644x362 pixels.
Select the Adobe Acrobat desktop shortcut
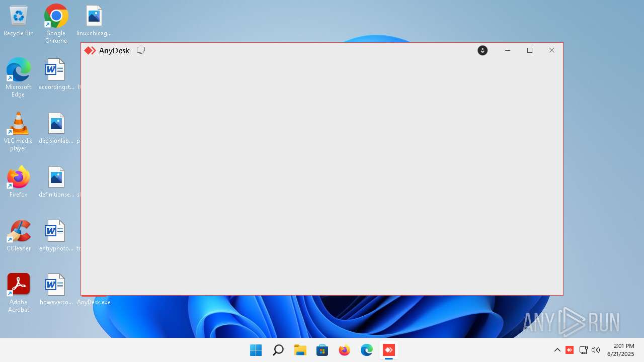pos(19,293)
